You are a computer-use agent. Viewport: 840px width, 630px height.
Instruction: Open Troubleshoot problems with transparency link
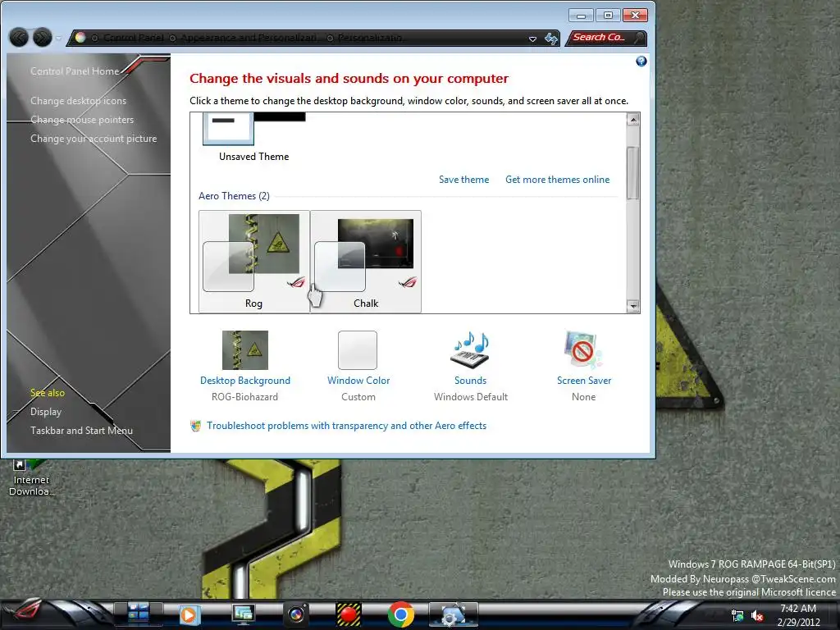click(347, 426)
